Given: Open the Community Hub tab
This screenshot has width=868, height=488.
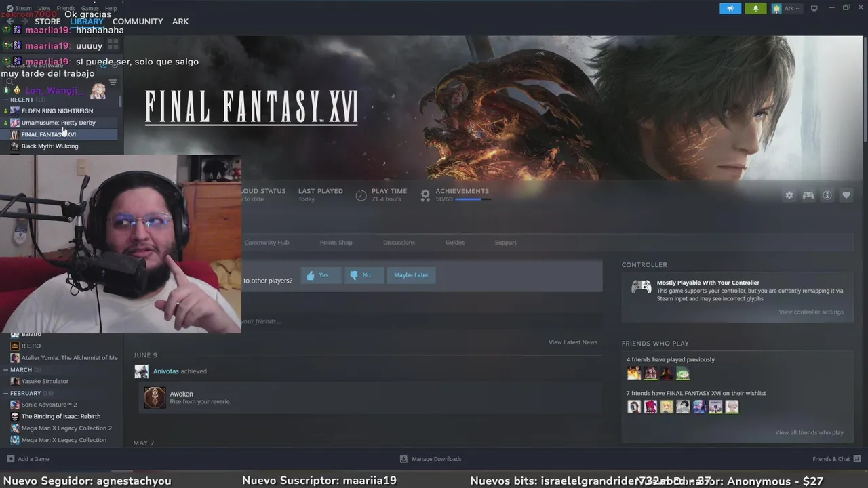Looking at the screenshot, I should pyautogui.click(x=267, y=243).
